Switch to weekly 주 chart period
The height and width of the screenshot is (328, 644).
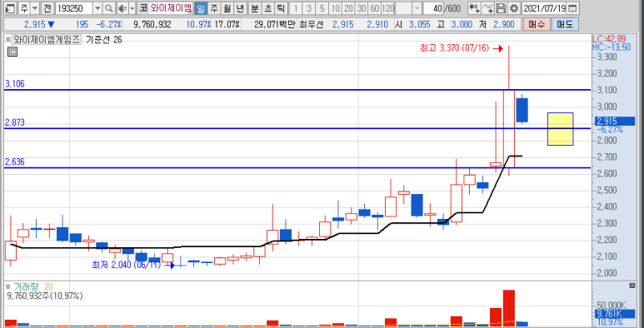click(214, 7)
